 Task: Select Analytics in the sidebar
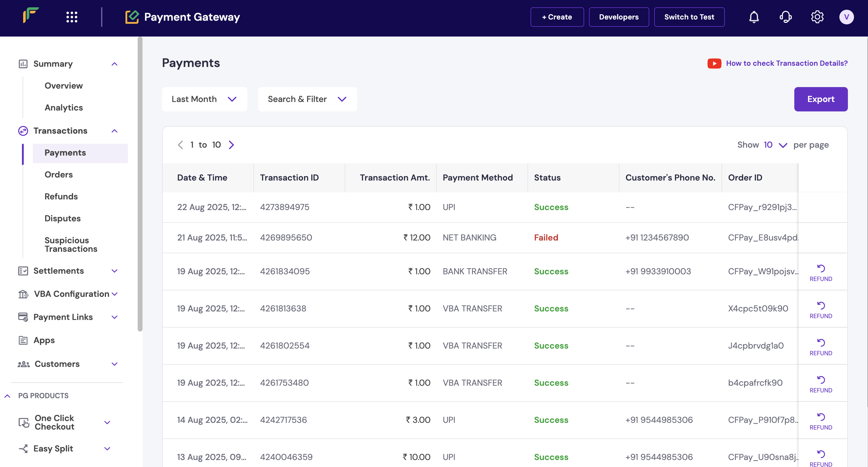click(64, 107)
